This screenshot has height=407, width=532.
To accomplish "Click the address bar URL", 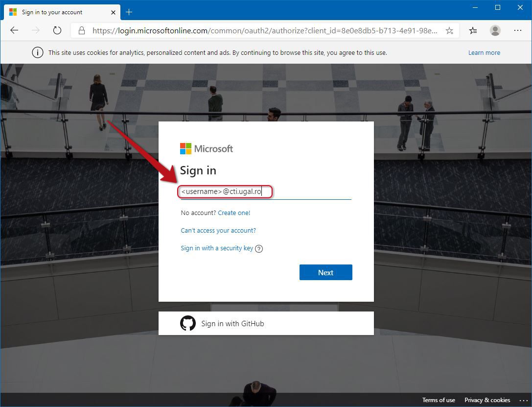I will click(265, 31).
